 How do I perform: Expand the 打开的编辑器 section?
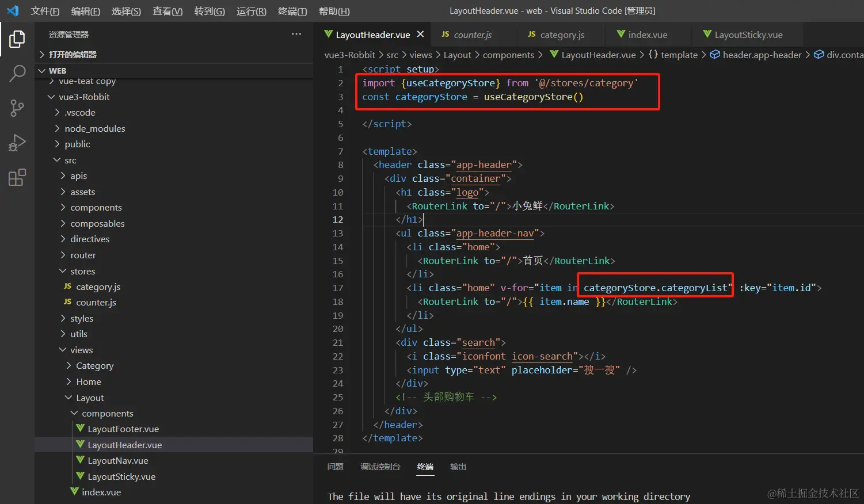73,55
